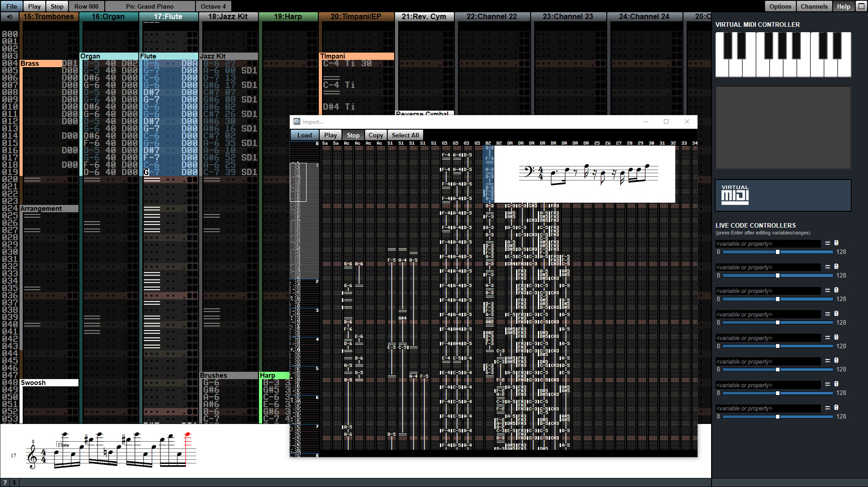Select the 19:Harp channel tab

pyautogui.click(x=288, y=16)
